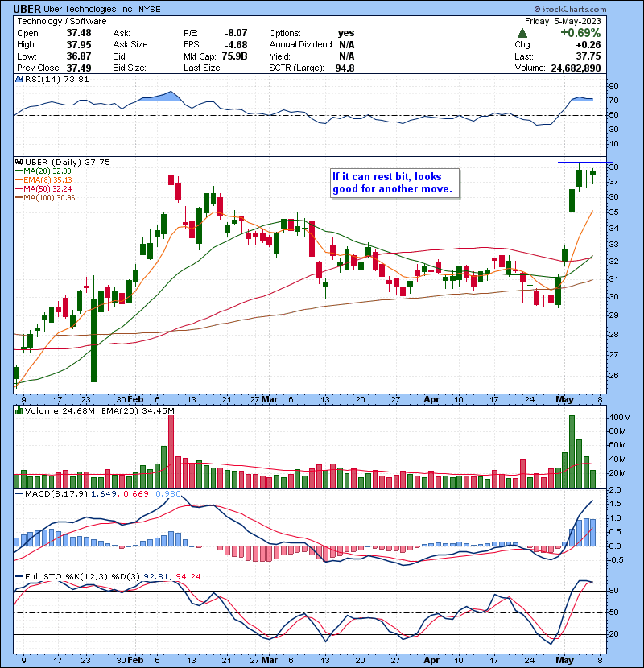This screenshot has width=644, height=668.
Task: Click the date Friday 5-May-2023
Action: point(563,21)
